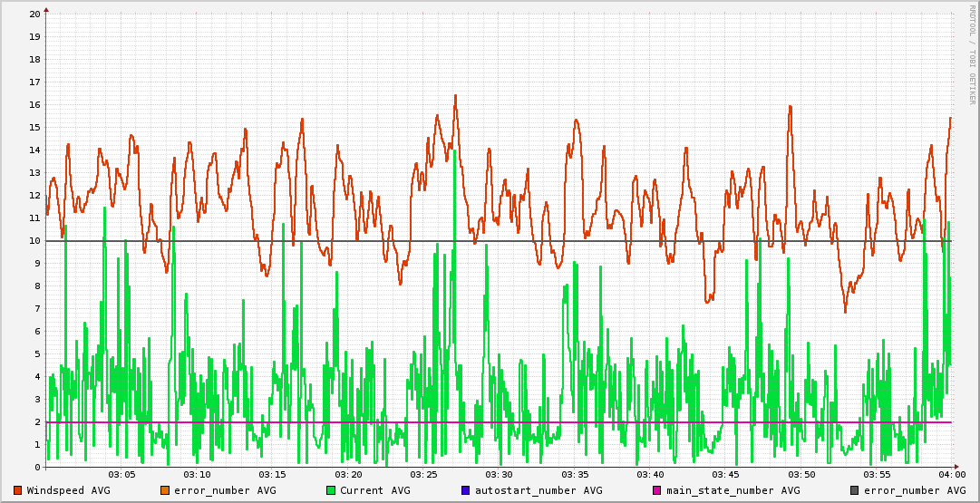Click the '04:00' time axis label
This screenshot has width=980, height=503.
click(951, 476)
